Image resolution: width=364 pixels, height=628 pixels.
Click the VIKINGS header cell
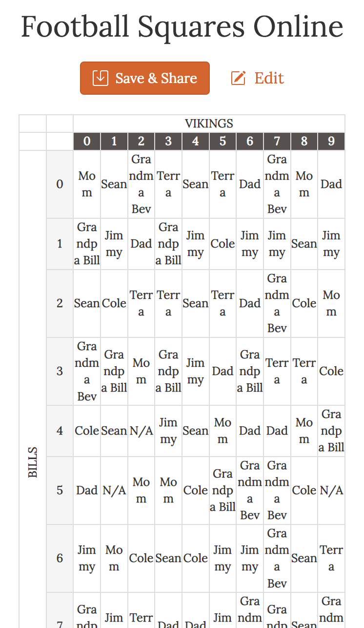pyautogui.click(x=209, y=124)
